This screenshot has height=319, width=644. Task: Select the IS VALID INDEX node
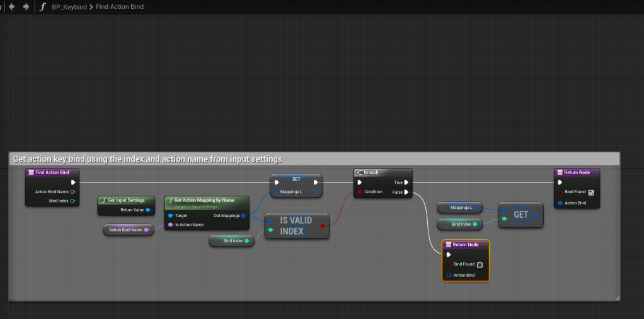click(x=296, y=227)
